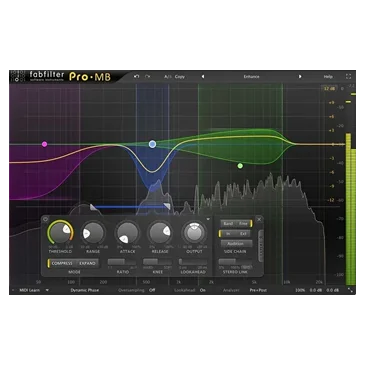Click the A/B toggle button
365x365 pixels.
168,77
